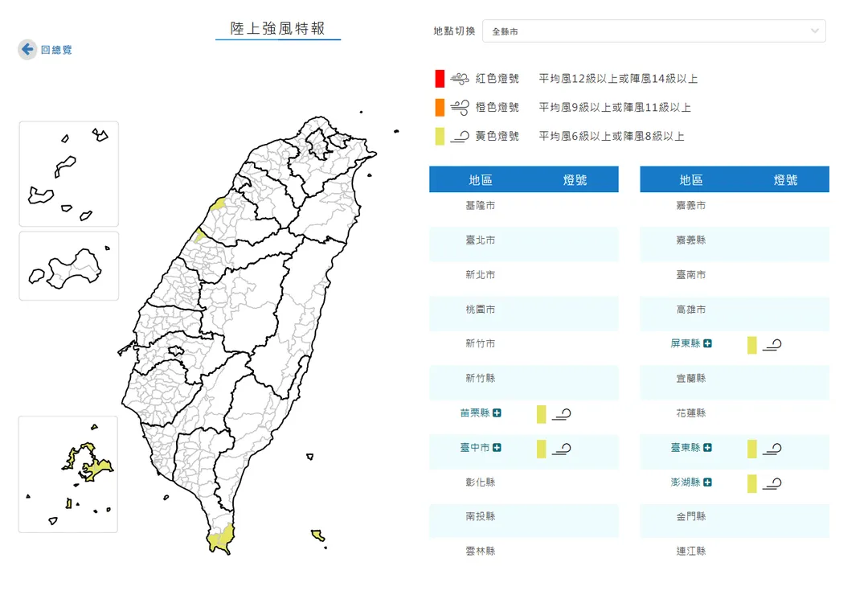Click the dropdown chevron arrow at right
The width and height of the screenshot is (868, 591).
(x=814, y=31)
